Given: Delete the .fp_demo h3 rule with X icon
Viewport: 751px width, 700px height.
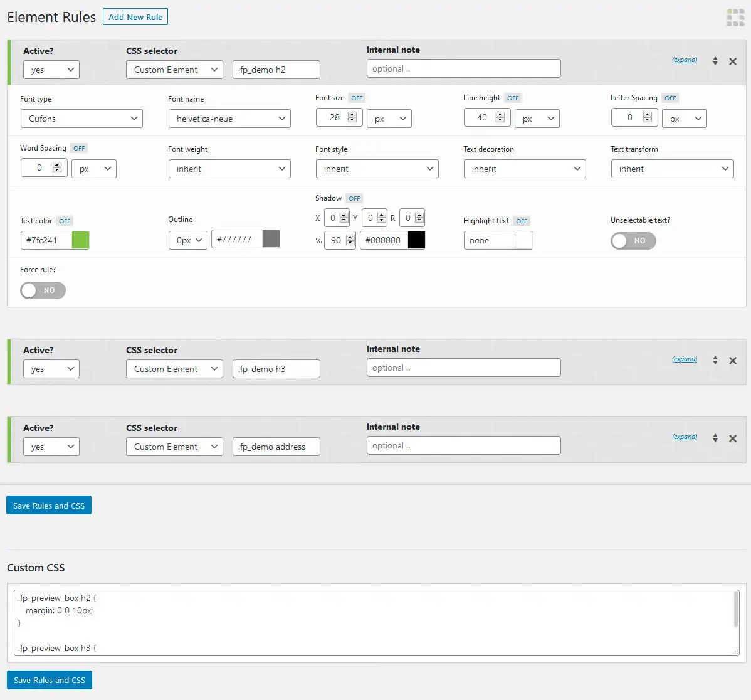Looking at the screenshot, I should pos(732,361).
